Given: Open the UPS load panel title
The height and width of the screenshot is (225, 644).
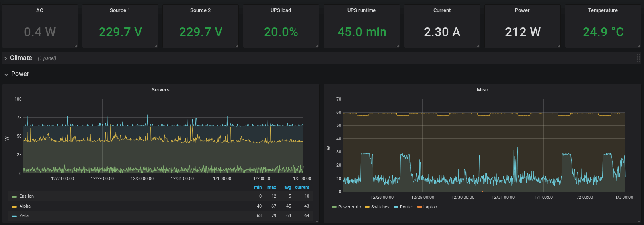Looking at the screenshot, I should pyautogui.click(x=281, y=10).
